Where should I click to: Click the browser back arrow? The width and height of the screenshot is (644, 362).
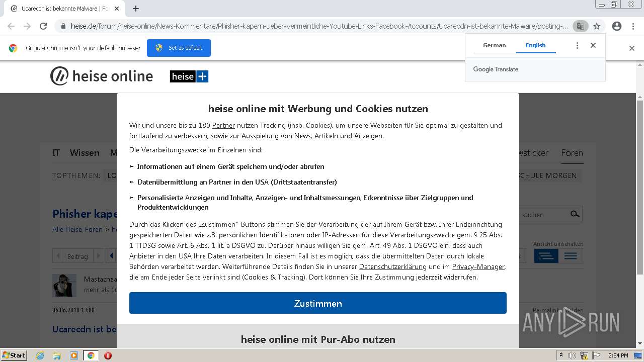(11, 26)
